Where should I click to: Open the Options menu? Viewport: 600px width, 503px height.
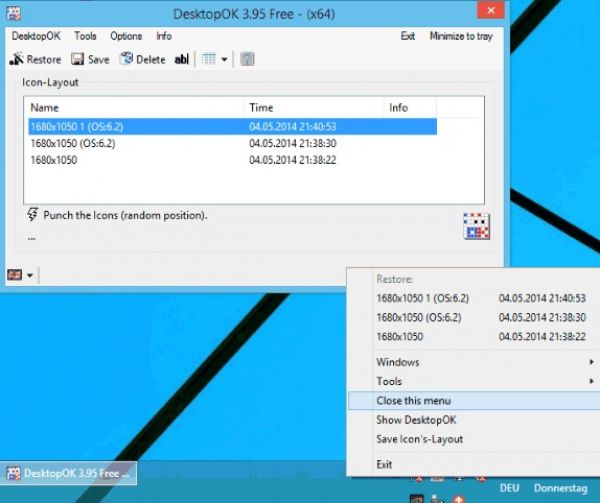pos(126,36)
